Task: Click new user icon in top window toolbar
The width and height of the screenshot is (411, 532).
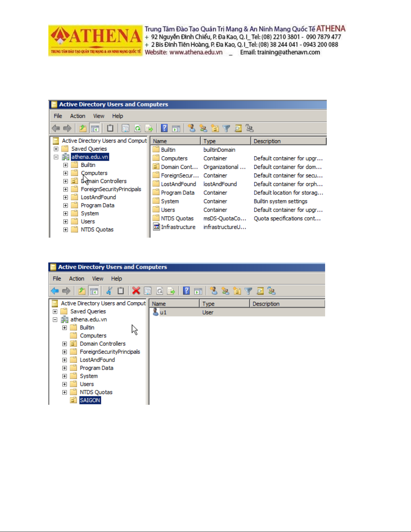Action: (x=192, y=128)
